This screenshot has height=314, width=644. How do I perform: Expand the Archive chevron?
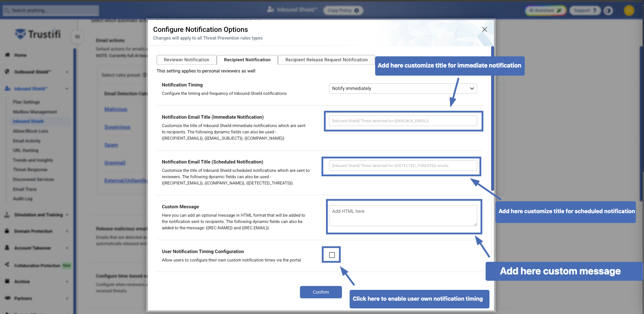coord(67,282)
